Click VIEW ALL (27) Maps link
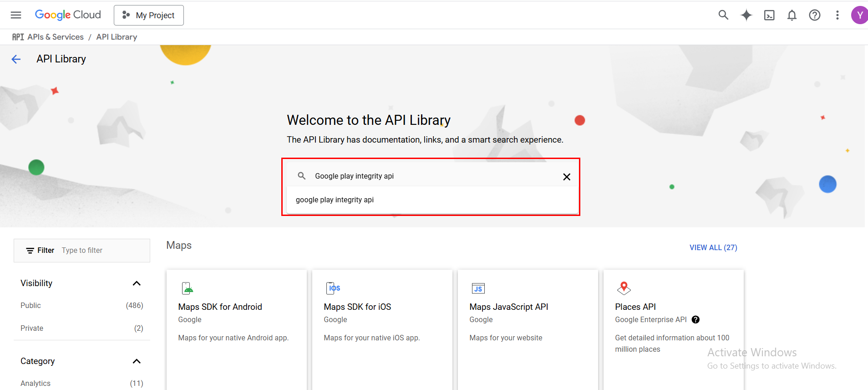Image resolution: width=868 pixels, height=390 pixels. click(713, 247)
